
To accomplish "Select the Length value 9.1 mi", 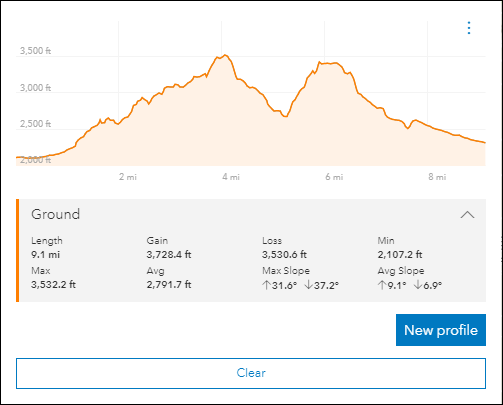I will click(45, 255).
